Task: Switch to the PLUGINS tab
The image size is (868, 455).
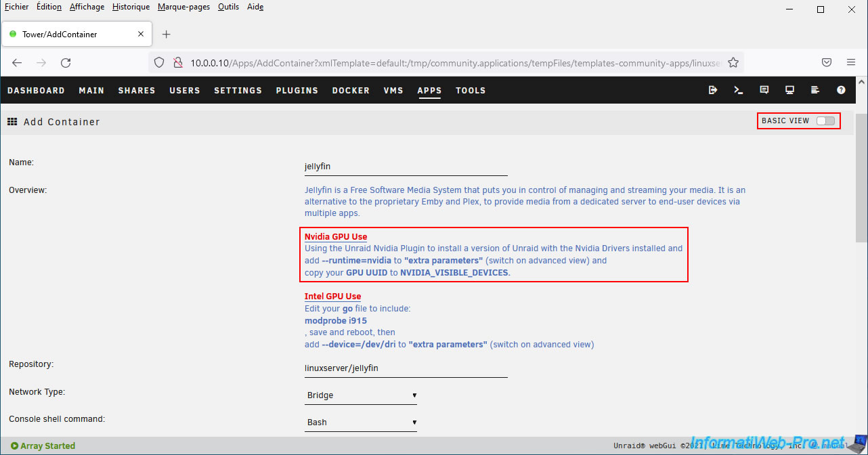Action: point(297,91)
